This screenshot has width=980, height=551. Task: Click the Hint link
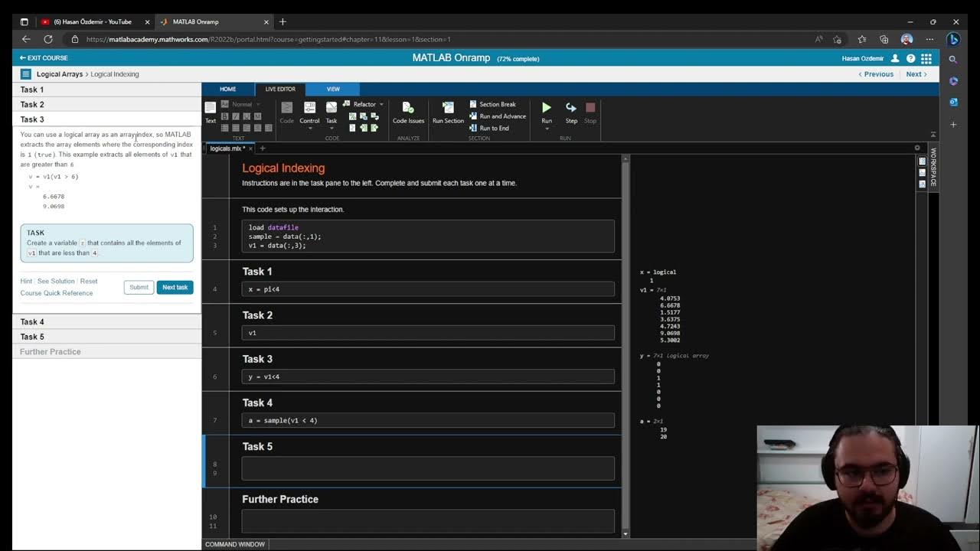pyautogui.click(x=26, y=281)
